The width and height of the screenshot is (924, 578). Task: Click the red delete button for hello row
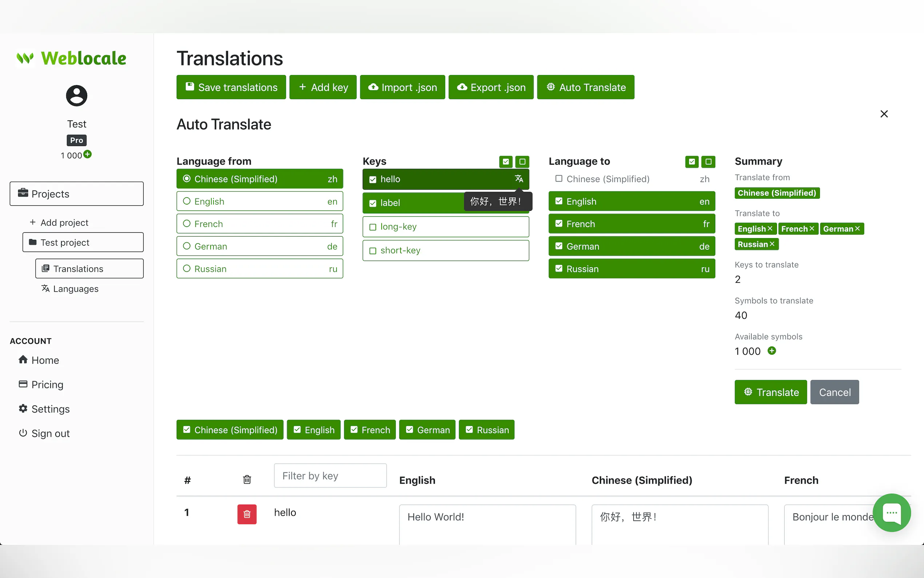247,514
